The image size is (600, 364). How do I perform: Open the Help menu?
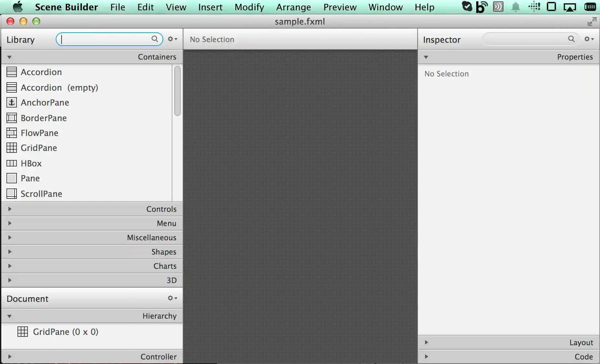(424, 7)
